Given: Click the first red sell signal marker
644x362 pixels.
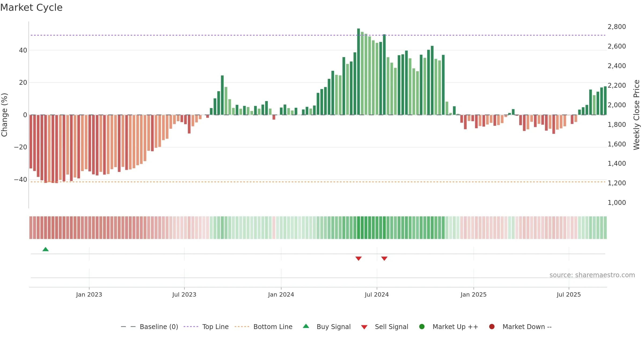Looking at the screenshot, I should [x=358, y=258].
